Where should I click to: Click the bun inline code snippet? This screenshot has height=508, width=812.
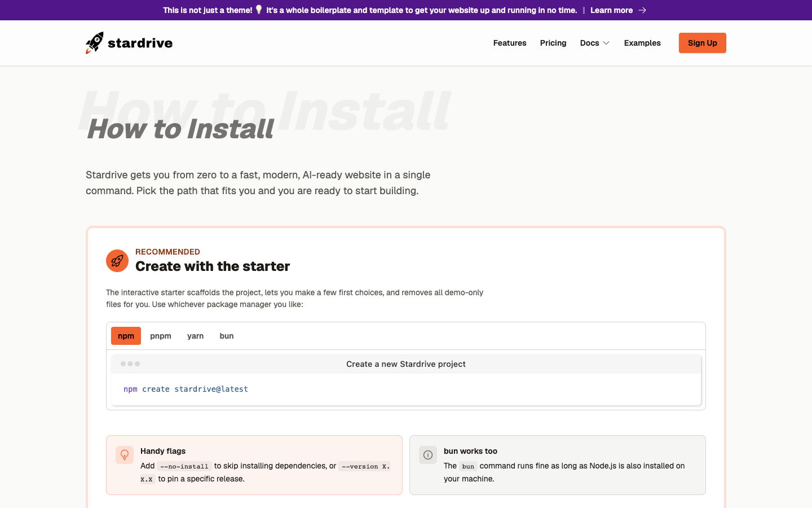pyautogui.click(x=468, y=466)
